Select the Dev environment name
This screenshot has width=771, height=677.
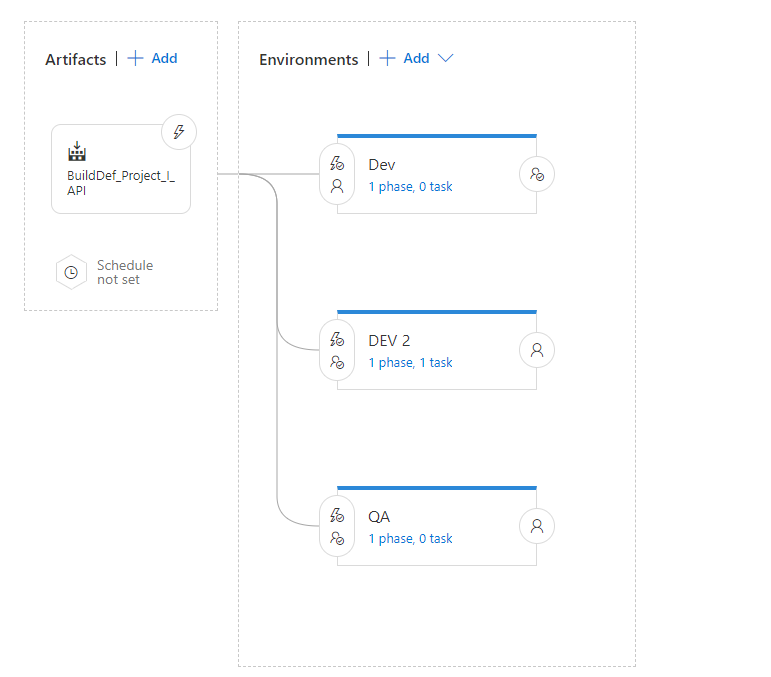(x=382, y=165)
